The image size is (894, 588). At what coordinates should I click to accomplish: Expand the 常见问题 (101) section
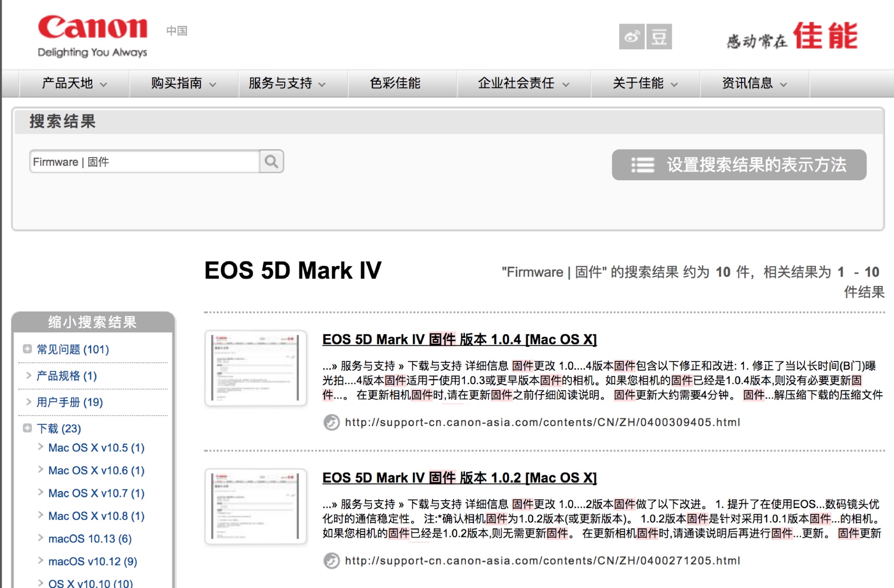27,349
